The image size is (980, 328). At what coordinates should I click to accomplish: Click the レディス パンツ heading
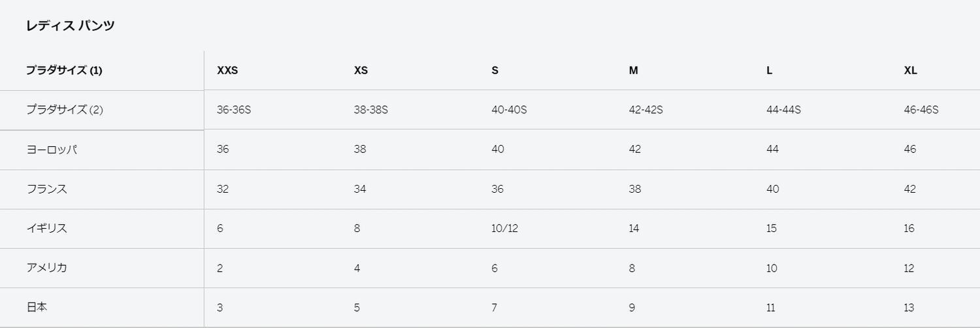point(71,26)
